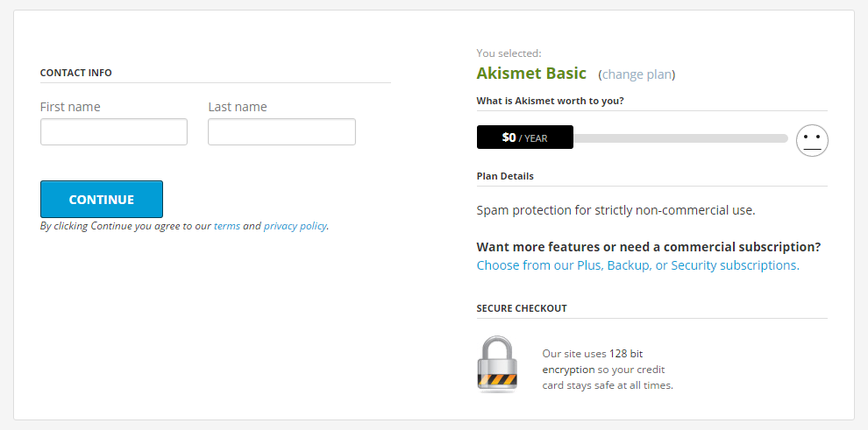Click the First name label

pos(70,107)
